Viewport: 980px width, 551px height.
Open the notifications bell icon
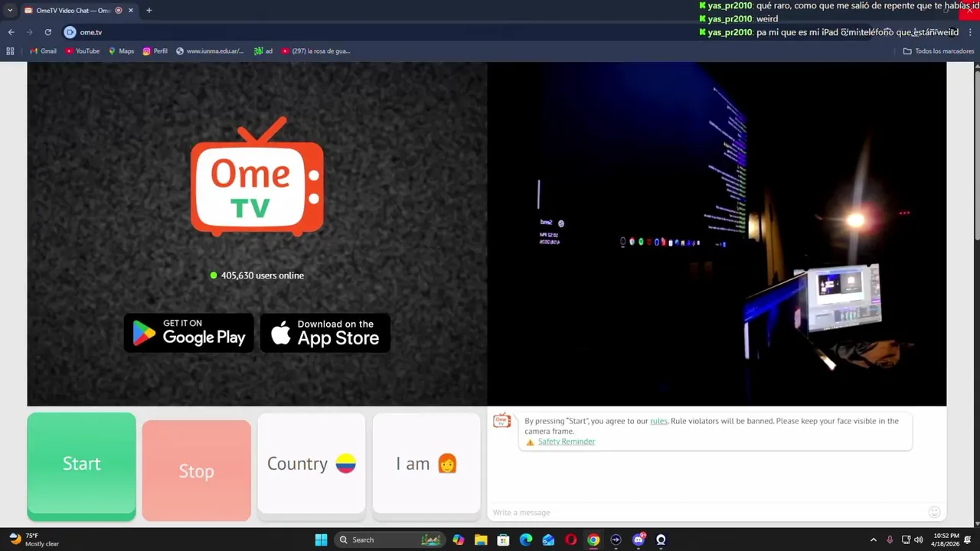(968, 540)
